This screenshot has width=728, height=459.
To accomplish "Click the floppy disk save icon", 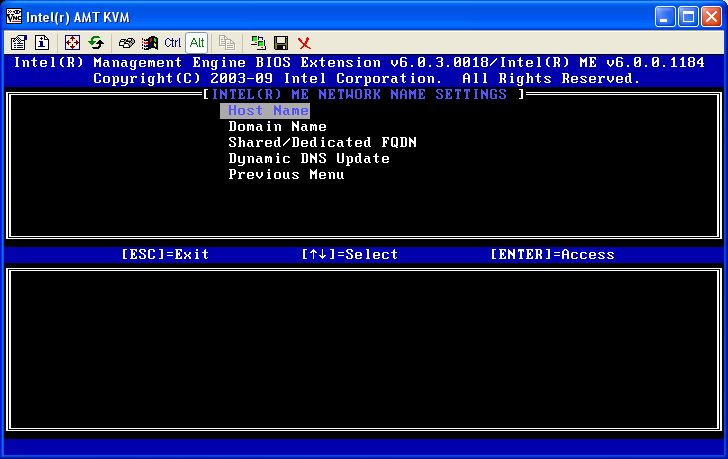I will [x=281, y=43].
